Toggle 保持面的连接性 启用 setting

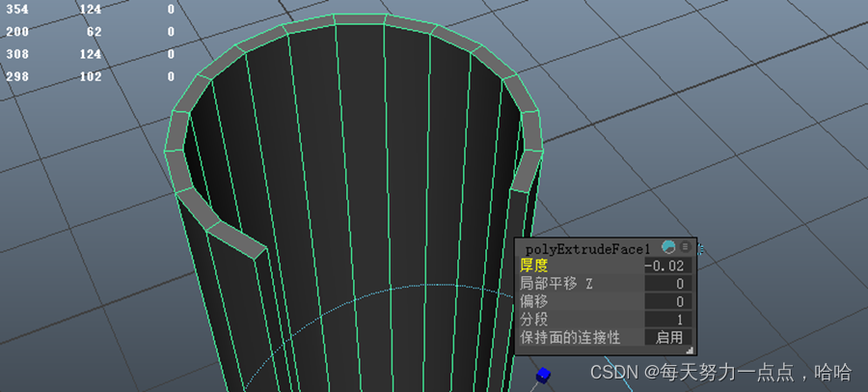668,337
